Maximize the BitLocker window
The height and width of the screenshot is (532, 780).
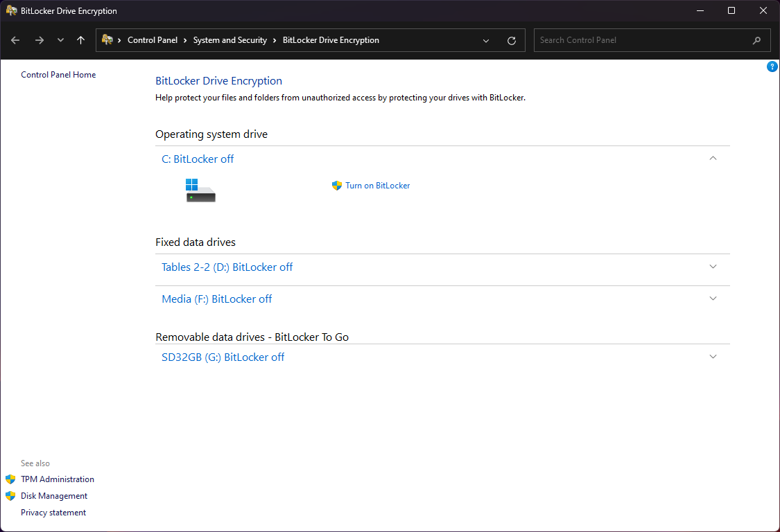click(731, 10)
